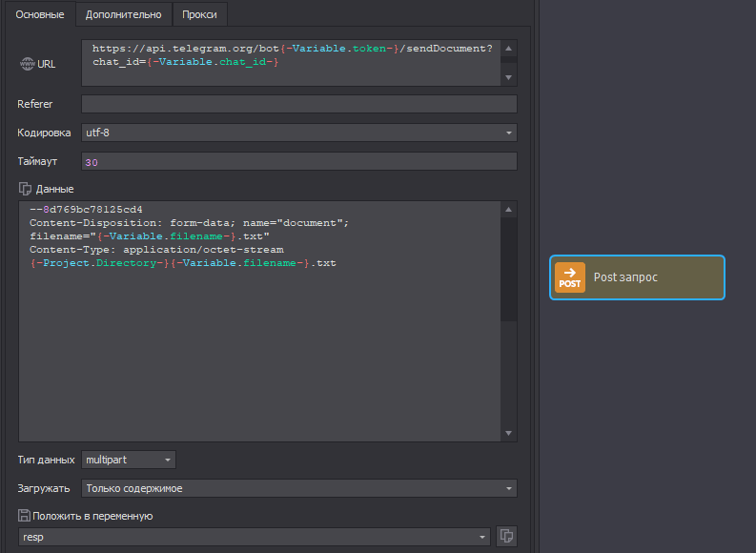The width and height of the screenshot is (756, 553).
Task: Click the URL field's scroll up arrow
Action: pyautogui.click(x=509, y=48)
